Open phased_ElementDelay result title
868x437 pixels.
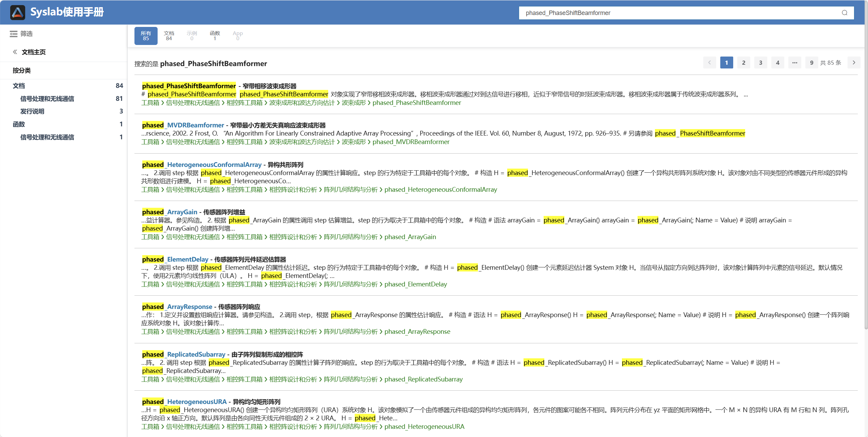(x=175, y=260)
